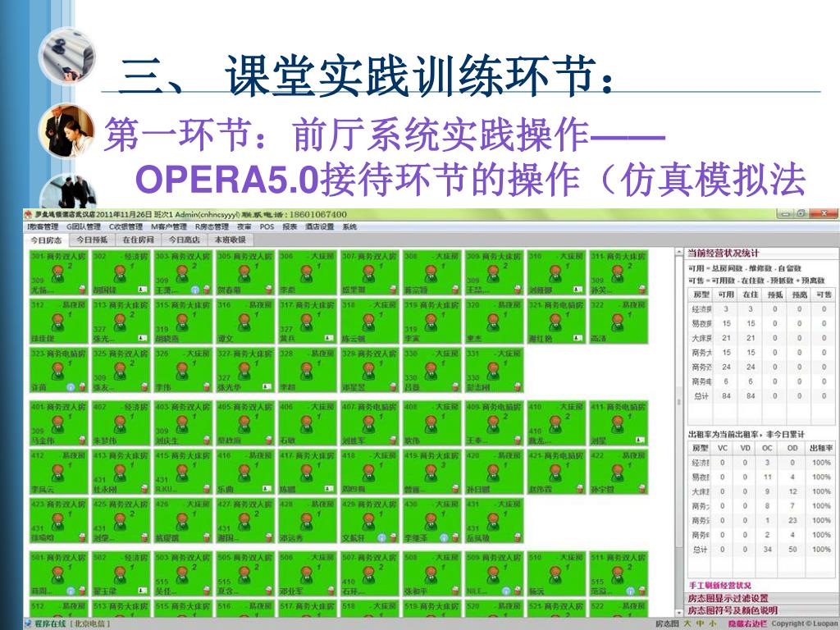Viewport: 840px width, 630px height.
Task: Click the card icon in room 327
Action: tap(267, 387)
